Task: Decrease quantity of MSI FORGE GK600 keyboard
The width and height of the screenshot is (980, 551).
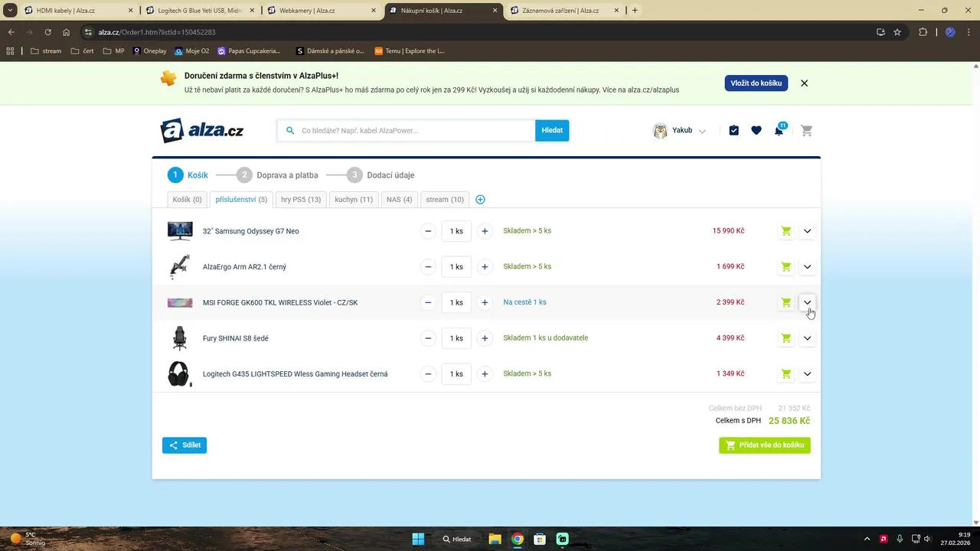Action: coord(428,302)
